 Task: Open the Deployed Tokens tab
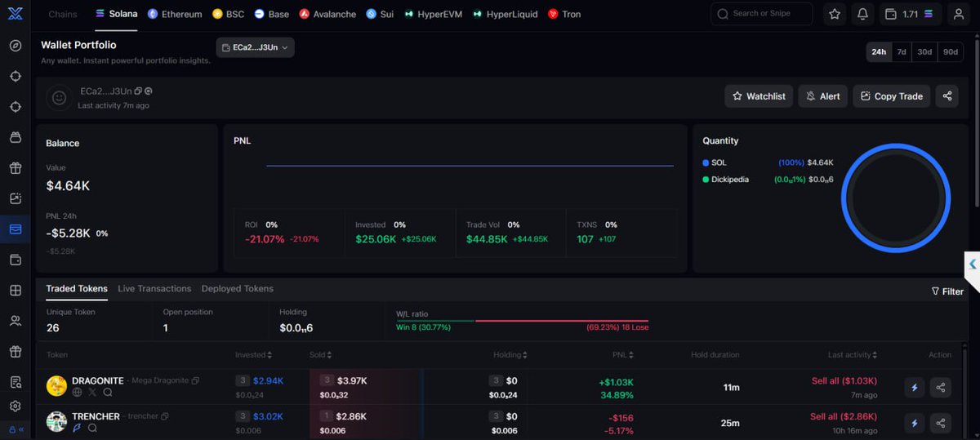coord(238,289)
